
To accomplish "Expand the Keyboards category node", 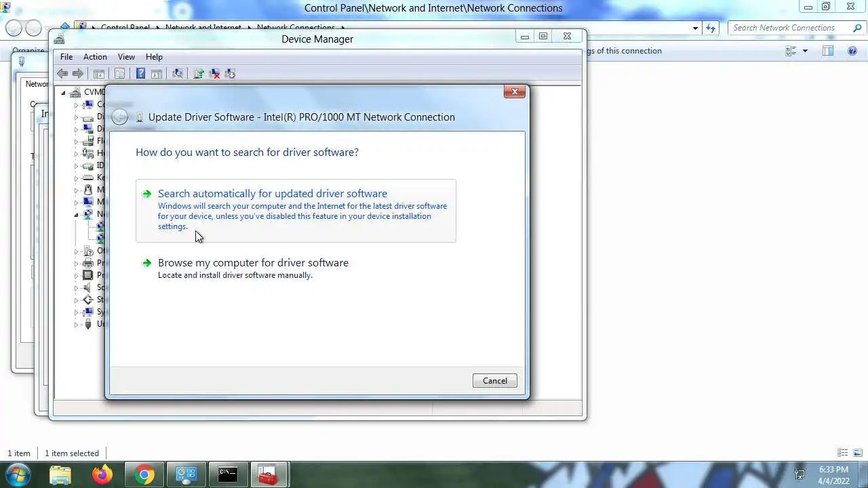I will pyautogui.click(x=76, y=178).
